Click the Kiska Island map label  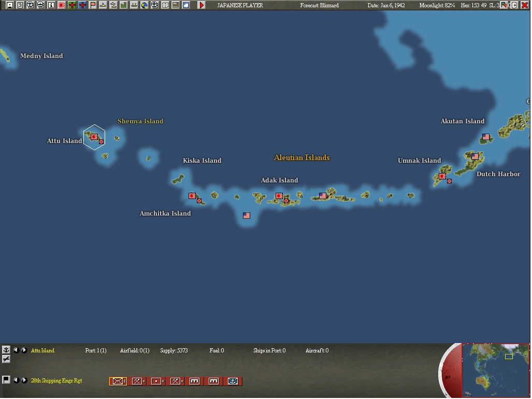[x=202, y=161]
